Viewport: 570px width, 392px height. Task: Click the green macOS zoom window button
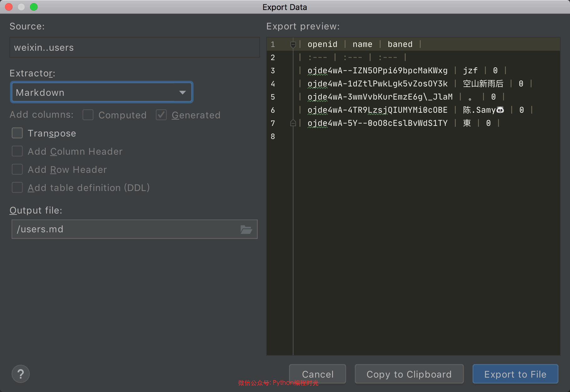34,7
